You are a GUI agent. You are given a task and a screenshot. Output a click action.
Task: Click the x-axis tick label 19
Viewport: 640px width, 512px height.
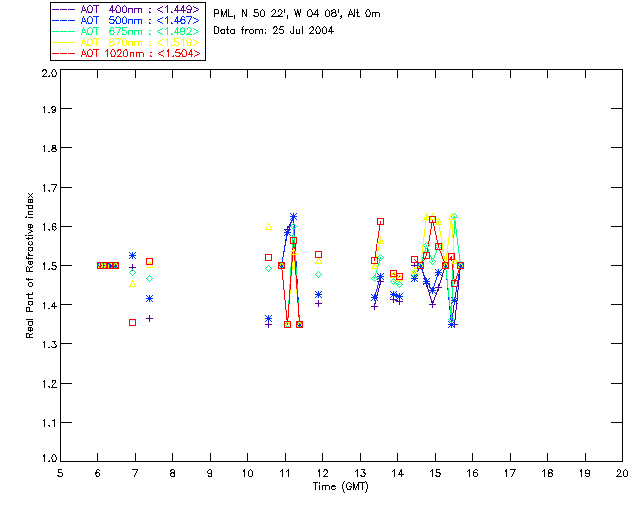click(x=585, y=473)
